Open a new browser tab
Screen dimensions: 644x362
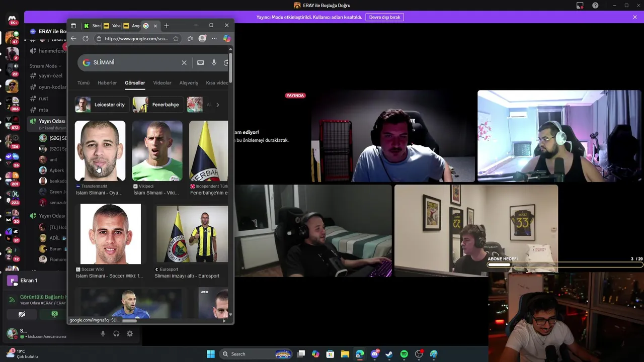click(x=167, y=26)
